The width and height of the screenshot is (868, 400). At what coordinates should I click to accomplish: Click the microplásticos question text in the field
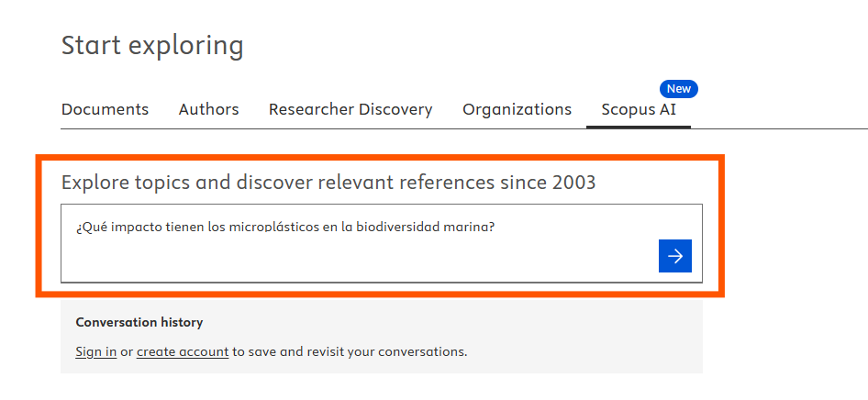click(x=285, y=227)
